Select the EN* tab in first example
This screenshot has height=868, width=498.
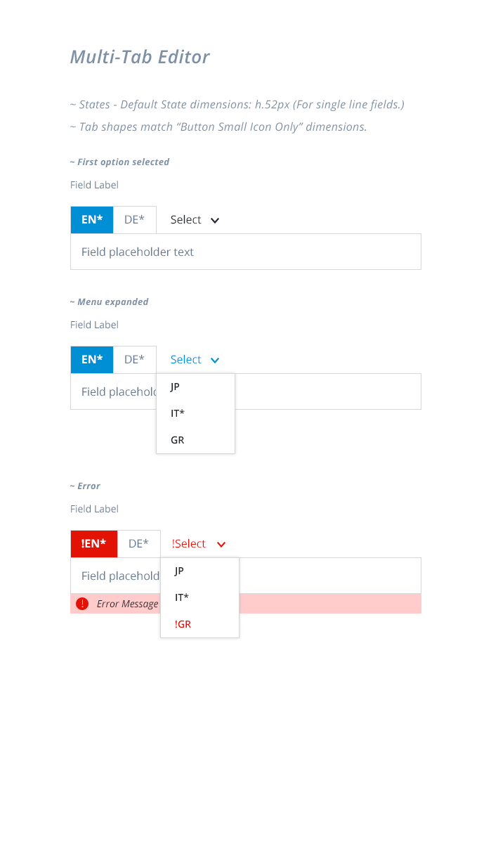[91, 219]
